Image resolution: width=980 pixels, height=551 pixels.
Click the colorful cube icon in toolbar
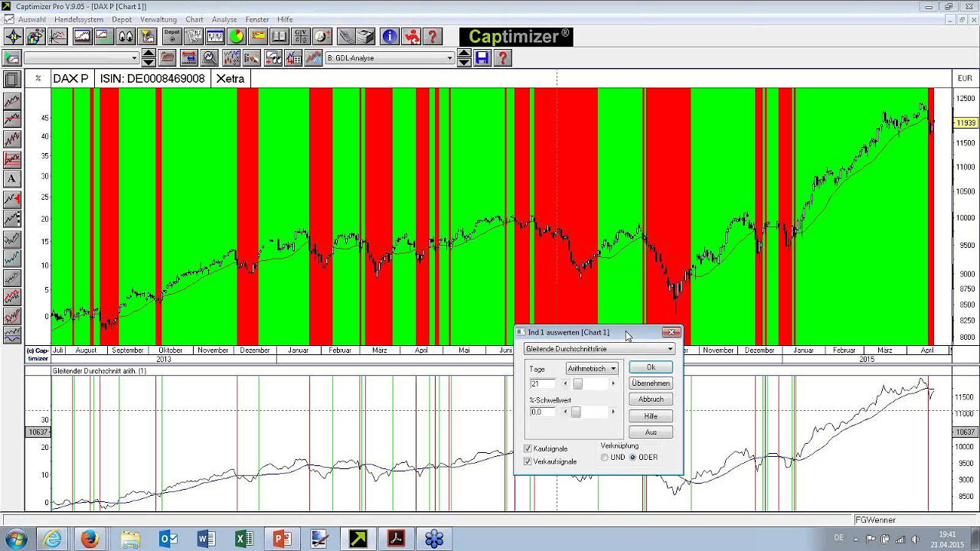point(36,37)
